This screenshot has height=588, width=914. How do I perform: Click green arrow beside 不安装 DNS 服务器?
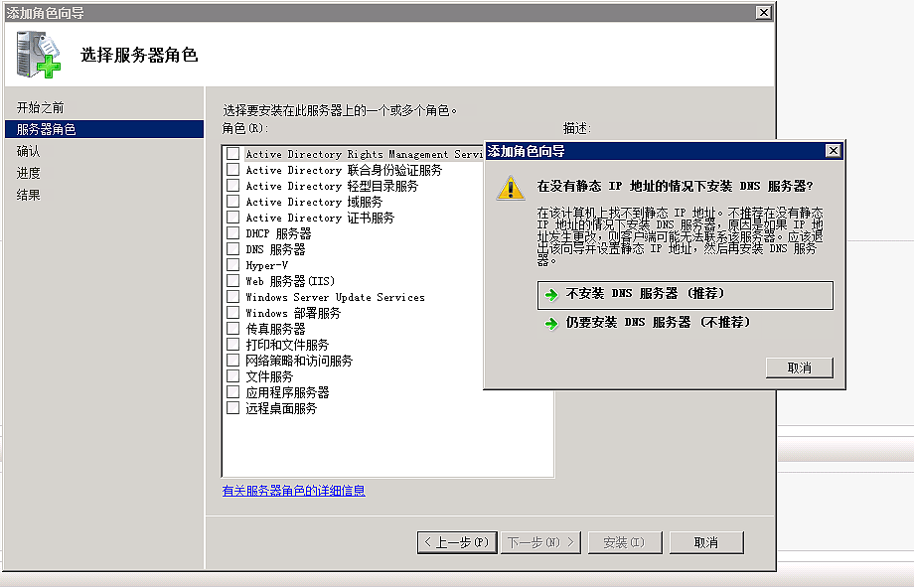pos(550,295)
